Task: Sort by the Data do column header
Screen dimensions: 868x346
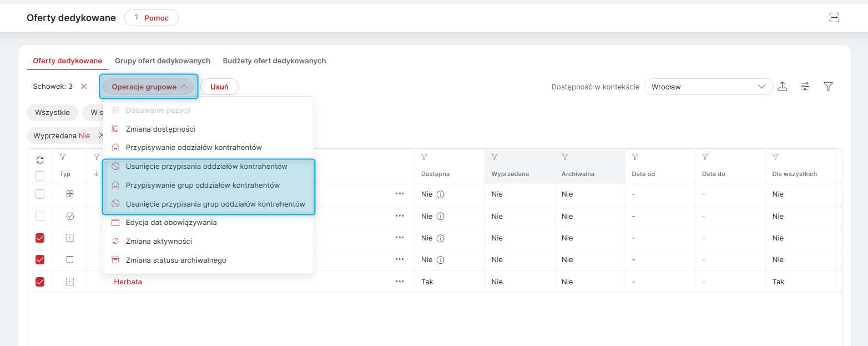Action: [714, 174]
